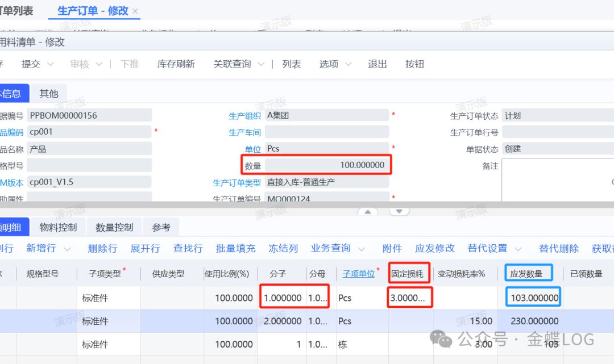Open the 提交 dropdown arrow

[x=50, y=64]
